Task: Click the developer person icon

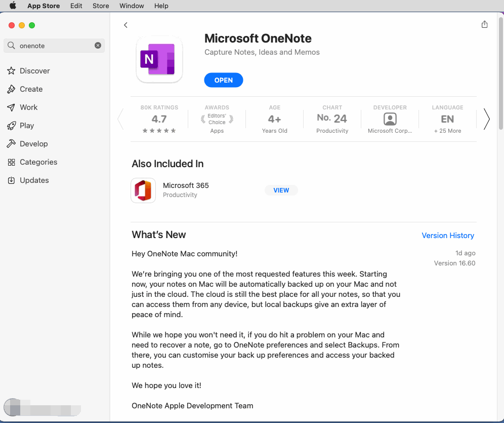Action: pos(390,119)
